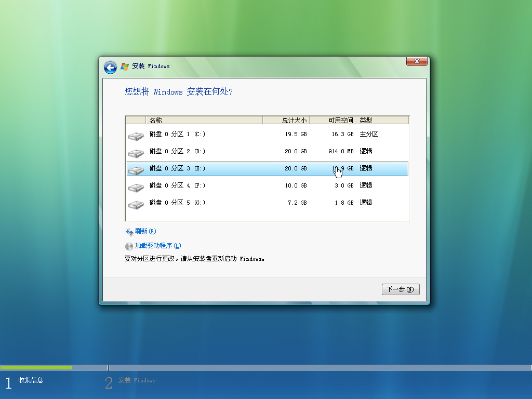Image resolution: width=532 pixels, height=399 pixels.
Task: Open the 加载驱动程序(L) link
Action: [158, 246]
